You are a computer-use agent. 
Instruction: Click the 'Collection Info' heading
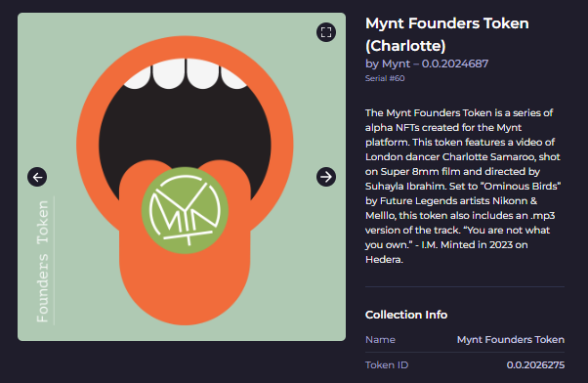coord(406,315)
